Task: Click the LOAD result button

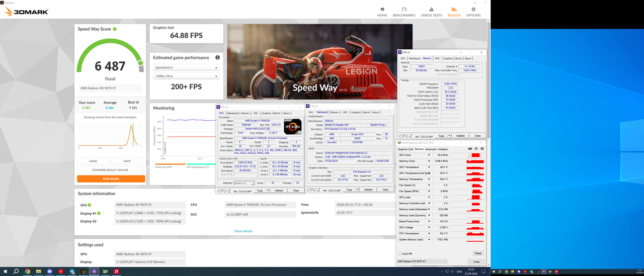Action: [93, 161]
